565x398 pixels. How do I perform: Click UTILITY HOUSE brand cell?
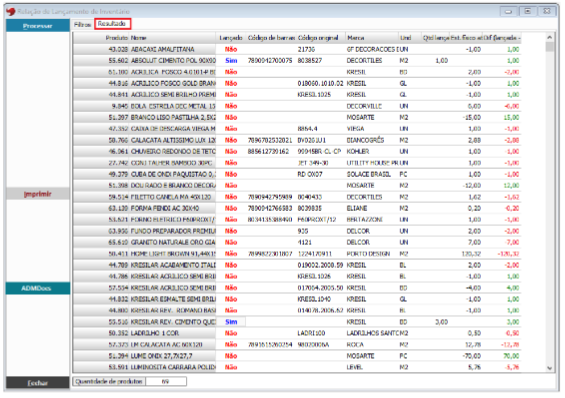(x=372, y=163)
